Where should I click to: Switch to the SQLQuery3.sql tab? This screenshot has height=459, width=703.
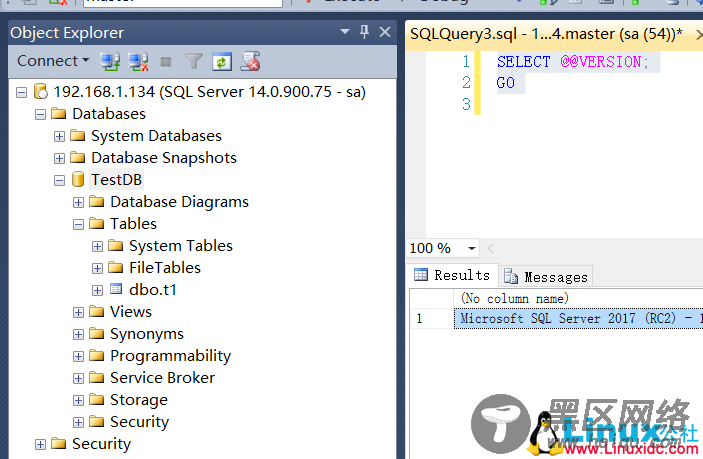(x=547, y=34)
